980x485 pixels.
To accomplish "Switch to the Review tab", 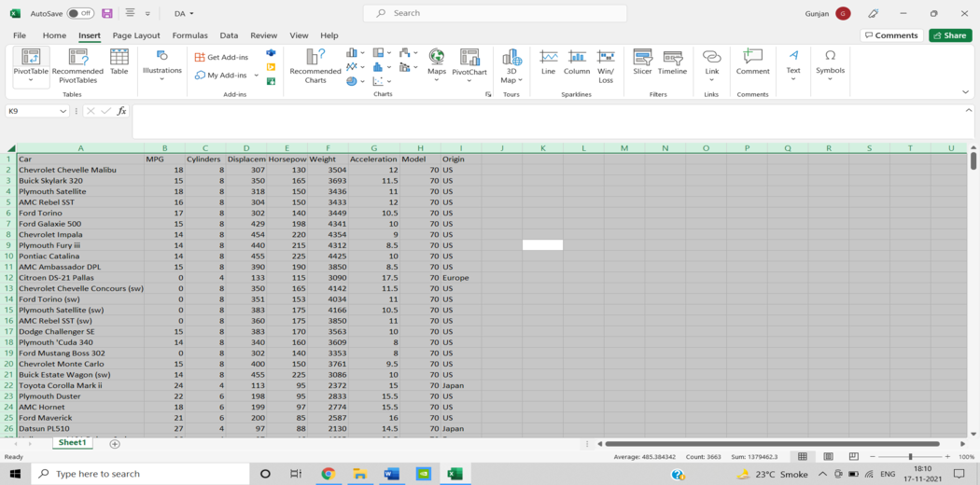I will [264, 35].
